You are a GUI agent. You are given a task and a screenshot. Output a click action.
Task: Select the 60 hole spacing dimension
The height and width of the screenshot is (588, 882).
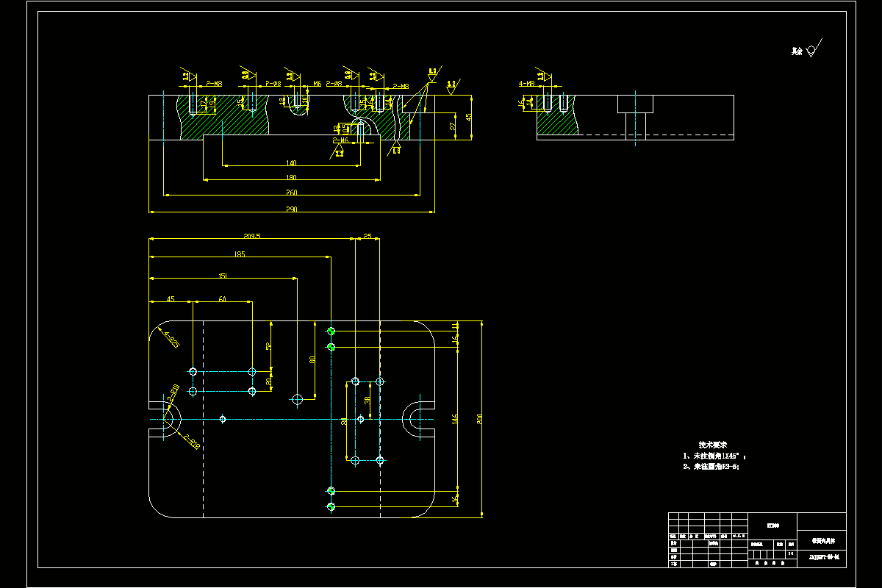pos(222,299)
